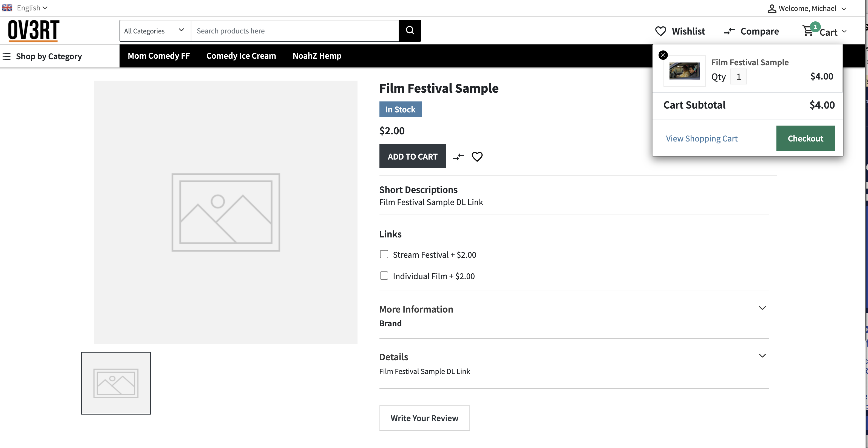Click the mini cart product thumbnail
Image resolution: width=868 pixels, height=448 pixels.
684,71
